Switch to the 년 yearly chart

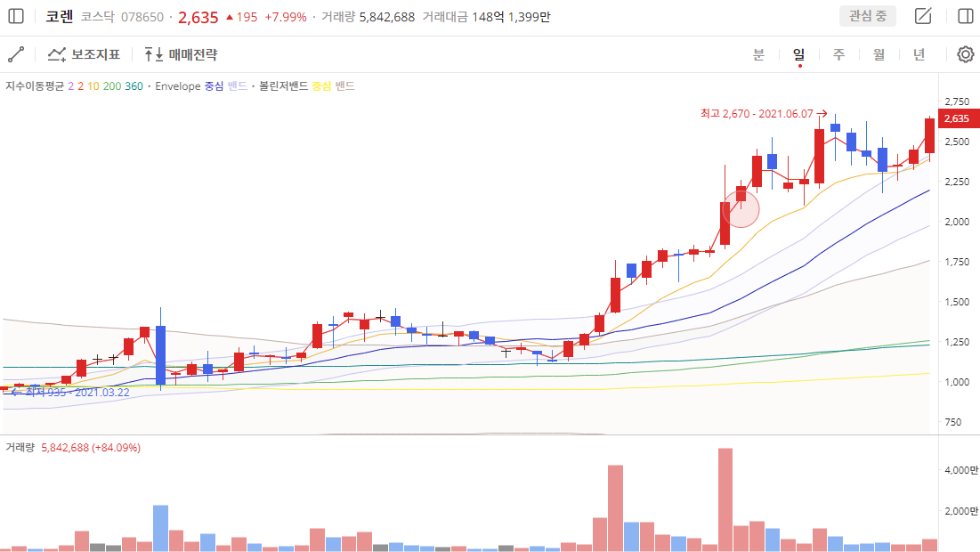tap(919, 54)
